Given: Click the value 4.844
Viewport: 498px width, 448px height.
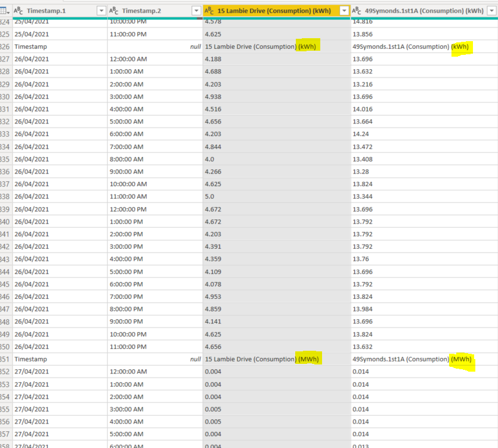Looking at the screenshot, I should click(213, 147).
